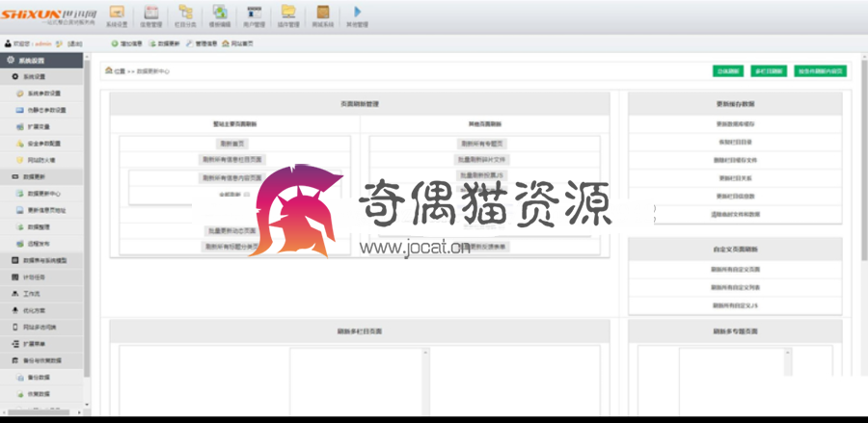Click 删除栏目缓存文件 link
This screenshot has width=868, height=423.
[735, 160]
